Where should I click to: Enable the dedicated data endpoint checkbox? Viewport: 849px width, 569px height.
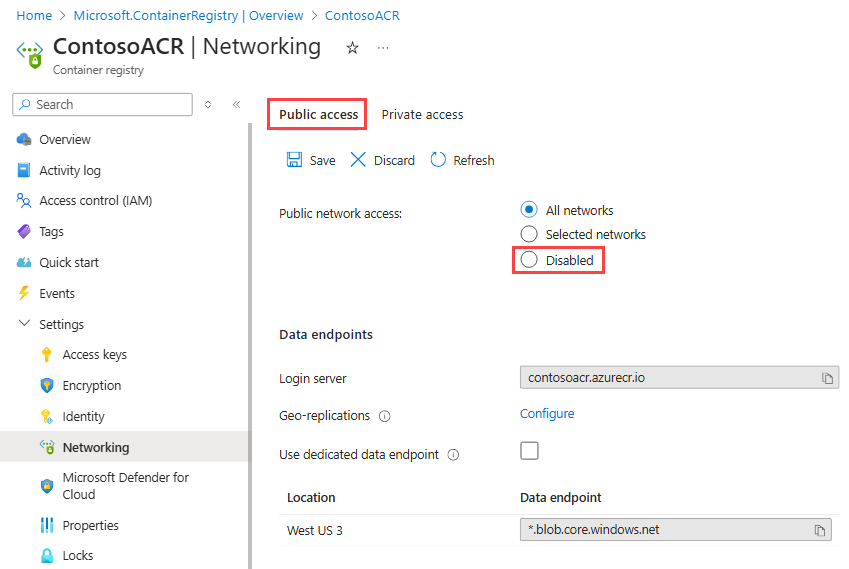(x=529, y=451)
